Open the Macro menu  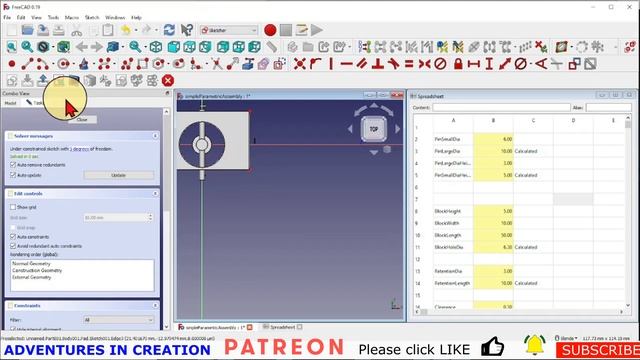pyautogui.click(x=72, y=18)
